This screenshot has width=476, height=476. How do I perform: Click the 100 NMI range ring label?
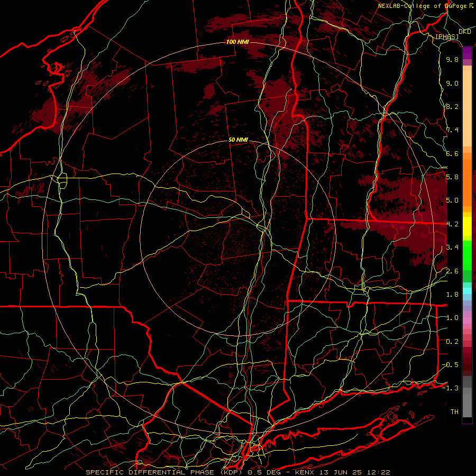[237, 42]
